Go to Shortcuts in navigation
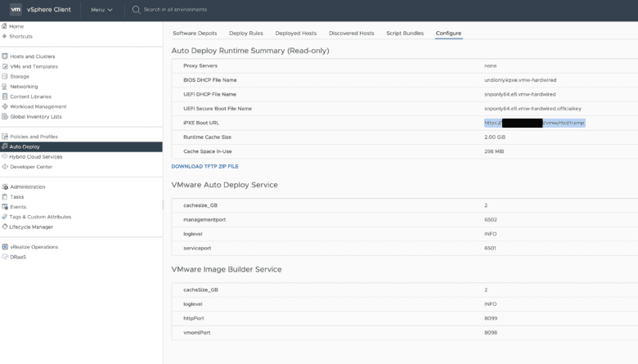This screenshot has height=364, width=638. 20,36
